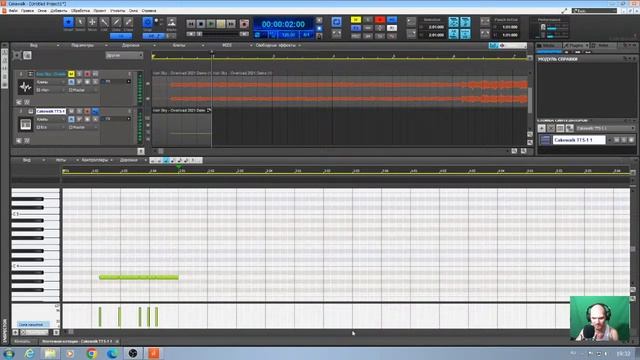This screenshot has height=360, width=640.
Task: Click the time display 00:00:02:00
Action: pos(283,24)
